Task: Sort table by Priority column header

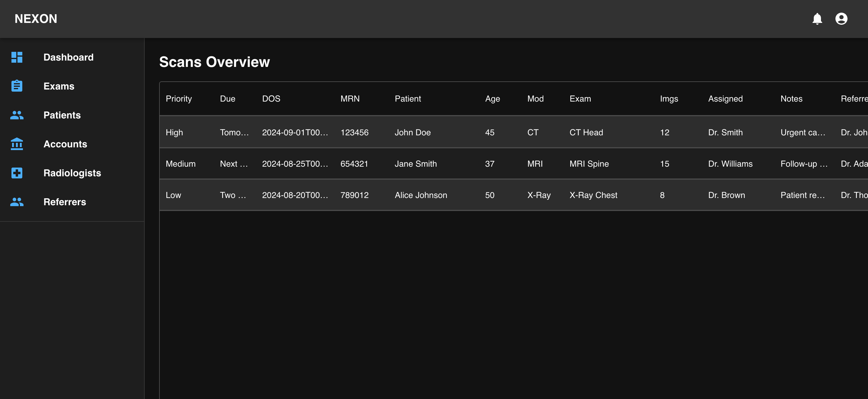Action: click(x=179, y=99)
